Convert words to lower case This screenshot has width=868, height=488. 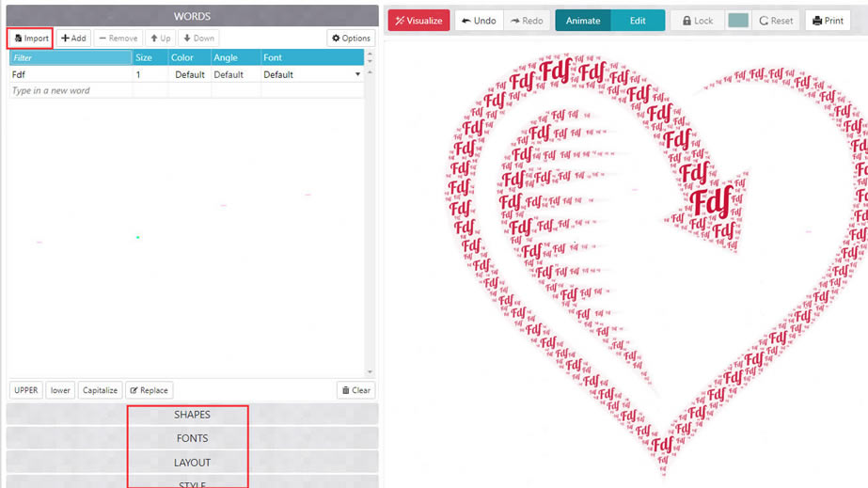point(60,390)
